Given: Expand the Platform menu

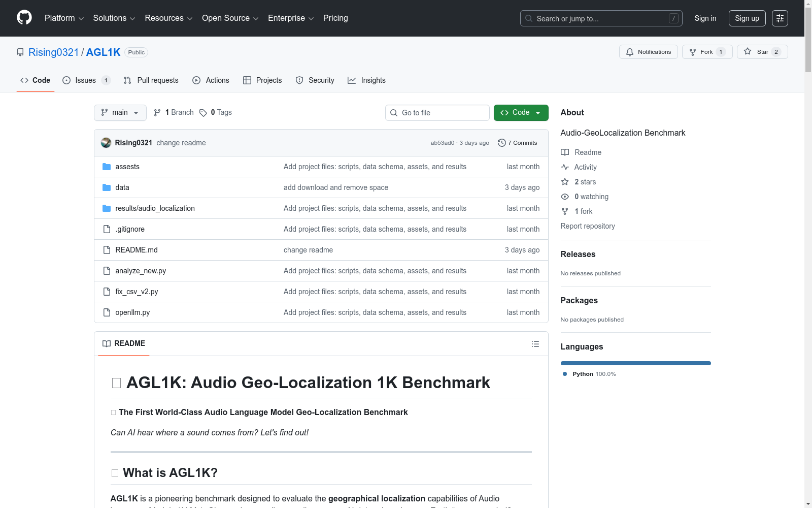Looking at the screenshot, I should point(64,18).
